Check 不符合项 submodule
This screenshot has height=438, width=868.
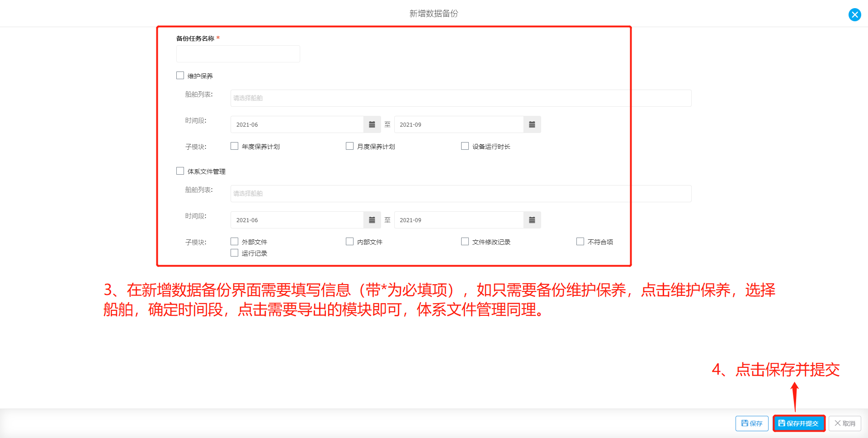(580, 241)
